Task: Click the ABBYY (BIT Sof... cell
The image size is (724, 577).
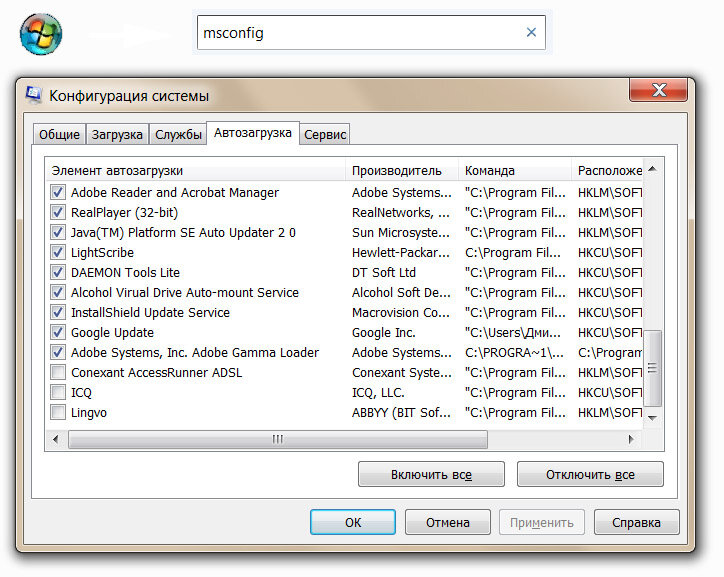Action: coord(401,413)
